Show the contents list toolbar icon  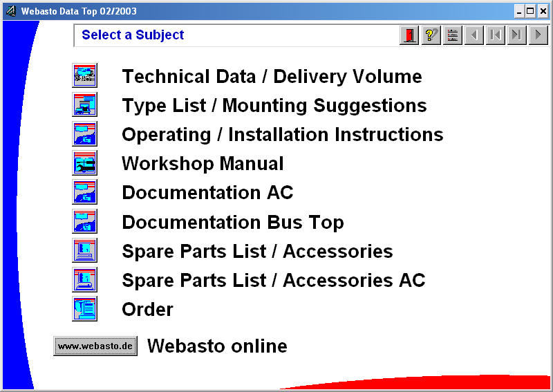click(x=453, y=35)
